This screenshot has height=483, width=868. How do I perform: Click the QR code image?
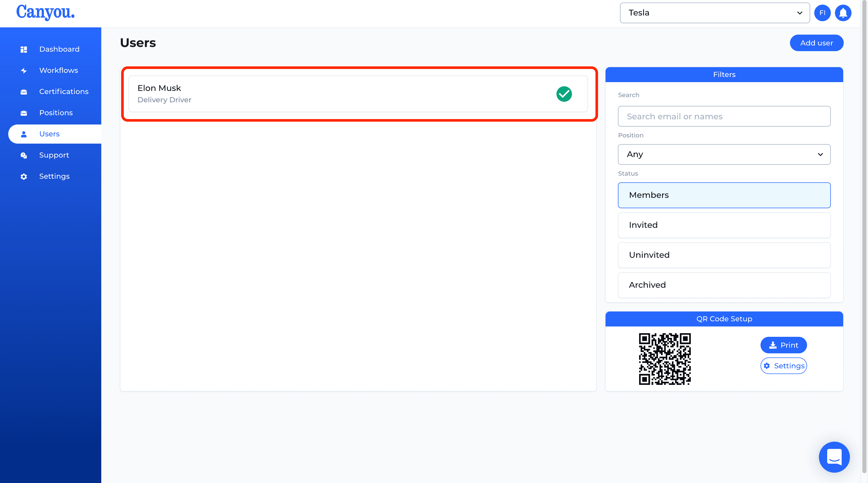(x=664, y=359)
